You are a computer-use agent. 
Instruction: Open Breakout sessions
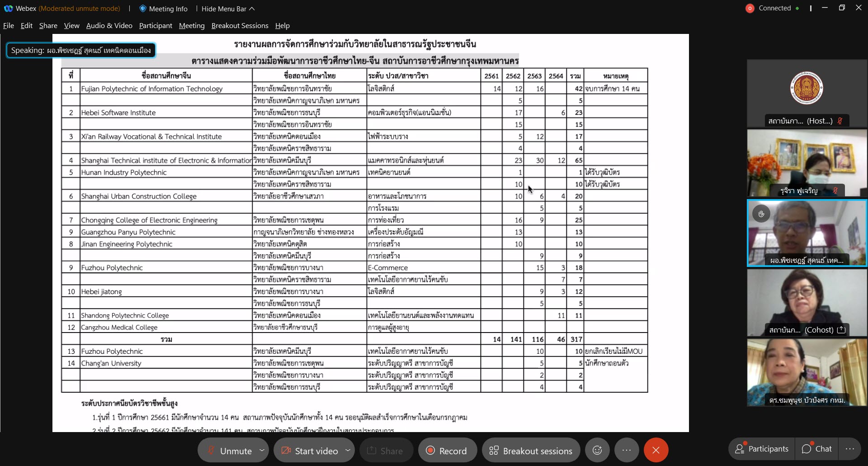pos(531,451)
